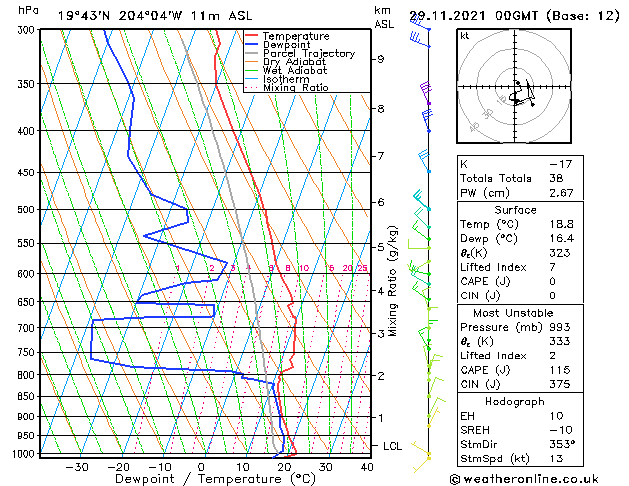Click the '9' km altitude label
This screenshot has width=629, height=486.
tap(380, 59)
